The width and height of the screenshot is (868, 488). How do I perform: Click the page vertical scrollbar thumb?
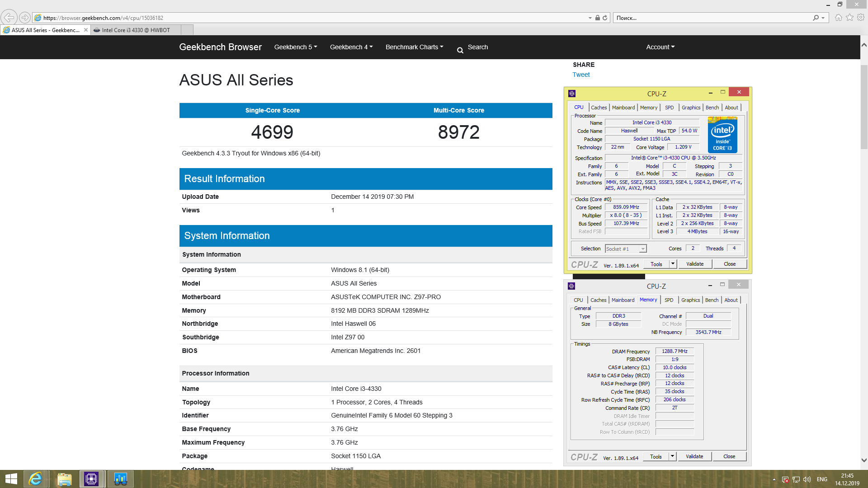point(864,107)
